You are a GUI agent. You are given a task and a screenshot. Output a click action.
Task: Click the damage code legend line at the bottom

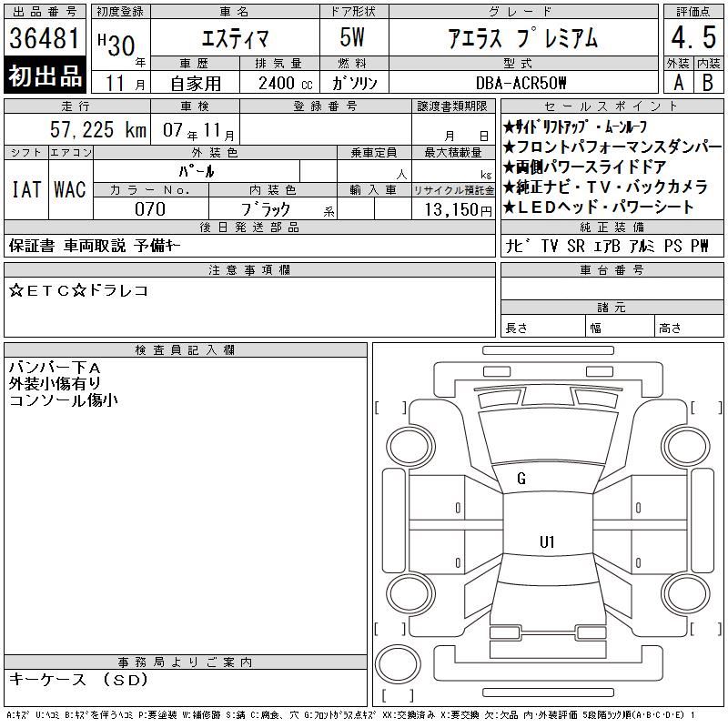pos(351,715)
